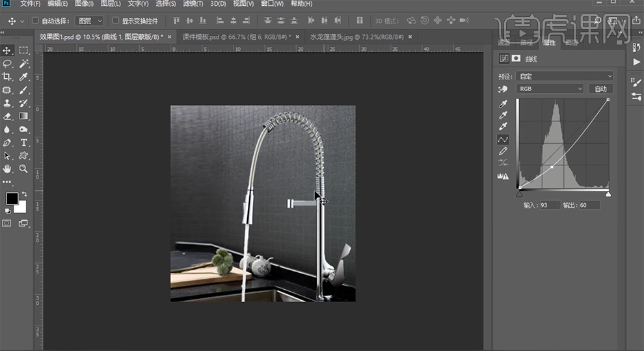Switch to the layer mask properties icon
The image size is (644, 351).
tap(517, 59)
